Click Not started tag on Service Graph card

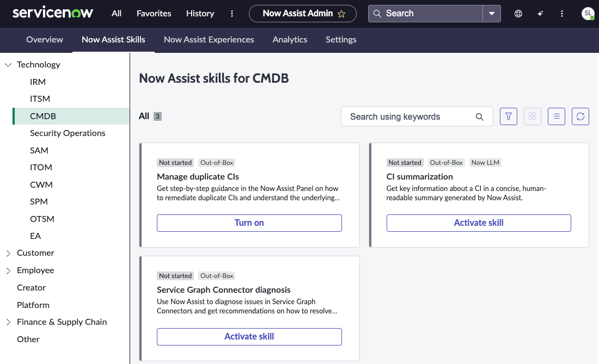[175, 276]
